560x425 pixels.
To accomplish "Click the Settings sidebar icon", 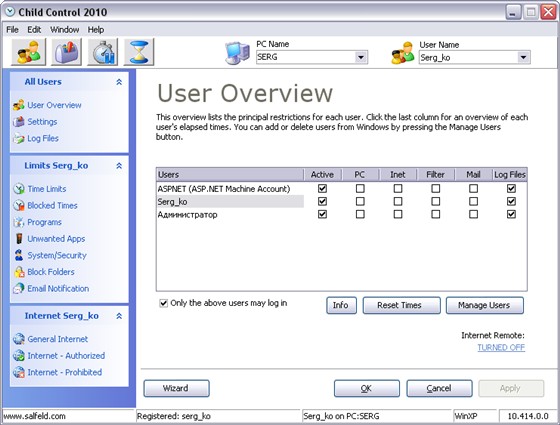I will [x=19, y=122].
